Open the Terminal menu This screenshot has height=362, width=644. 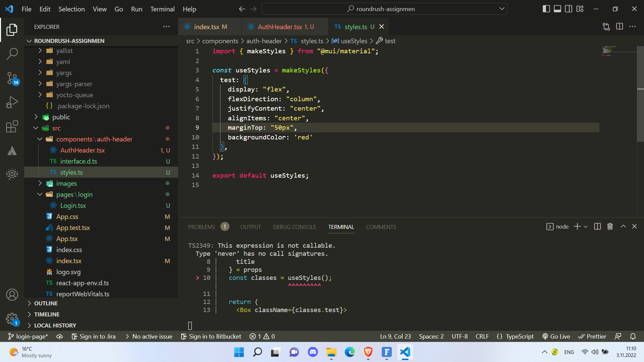(x=162, y=9)
